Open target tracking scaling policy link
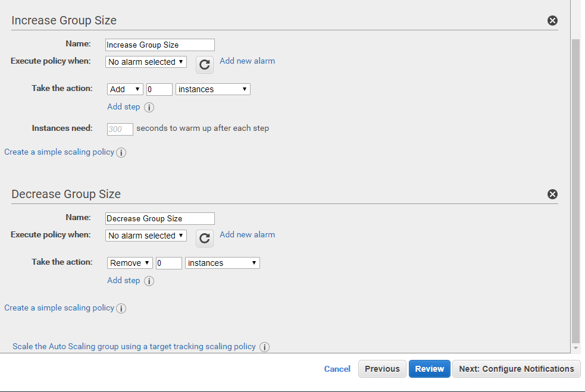This screenshot has height=392, width=585. (x=134, y=346)
